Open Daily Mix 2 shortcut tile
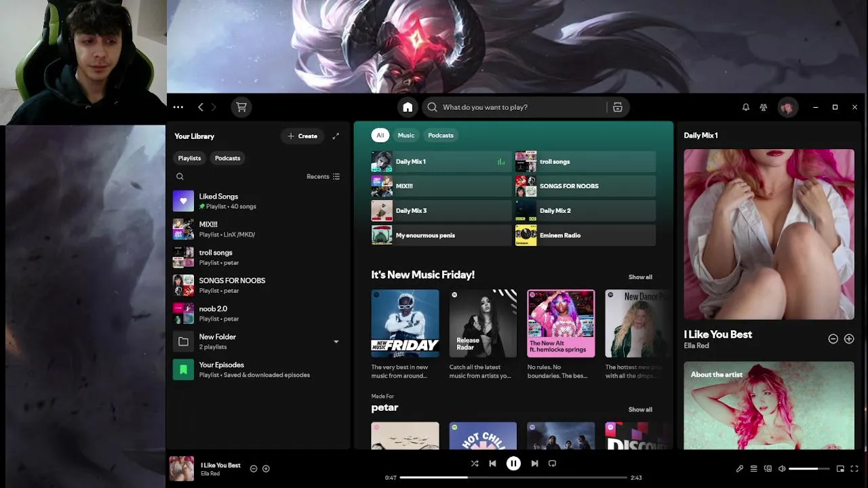The height and width of the screenshot is (488, 868). 585,211
